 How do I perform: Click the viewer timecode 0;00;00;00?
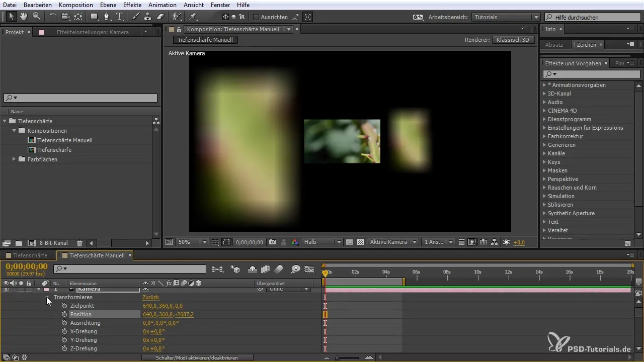coord(250,242)
